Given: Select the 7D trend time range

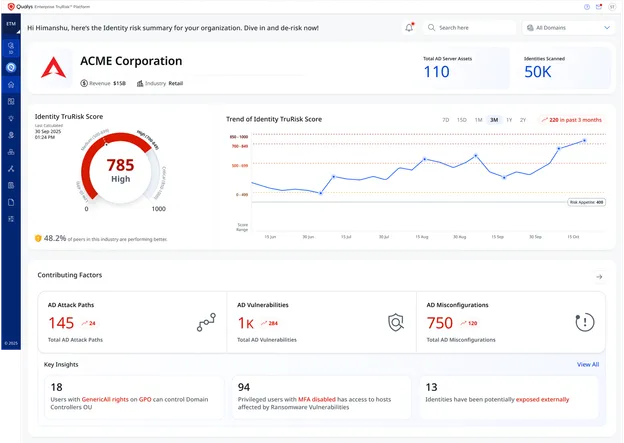Looking at the screenshot, I should (x=446, y=120).
